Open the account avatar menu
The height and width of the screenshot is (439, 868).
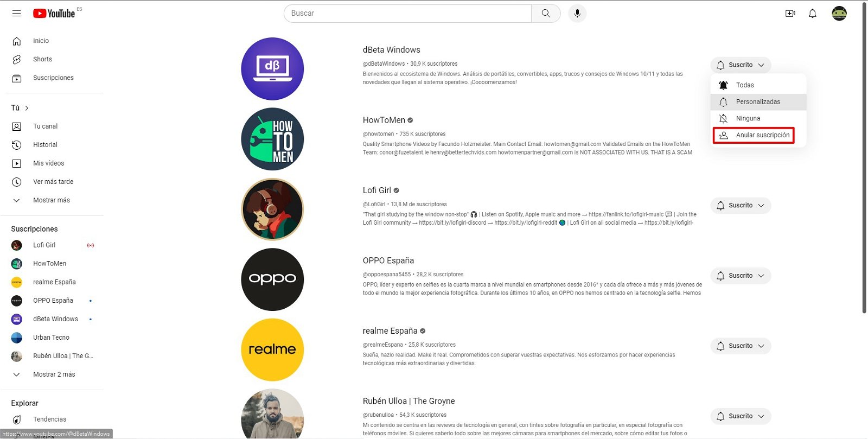(839, 14)
